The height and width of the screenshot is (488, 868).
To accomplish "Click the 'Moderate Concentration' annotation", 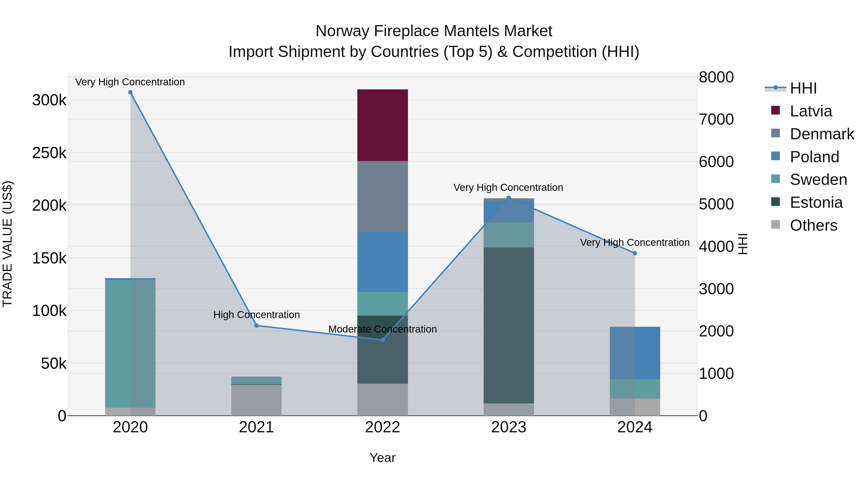I will (382, 329).
